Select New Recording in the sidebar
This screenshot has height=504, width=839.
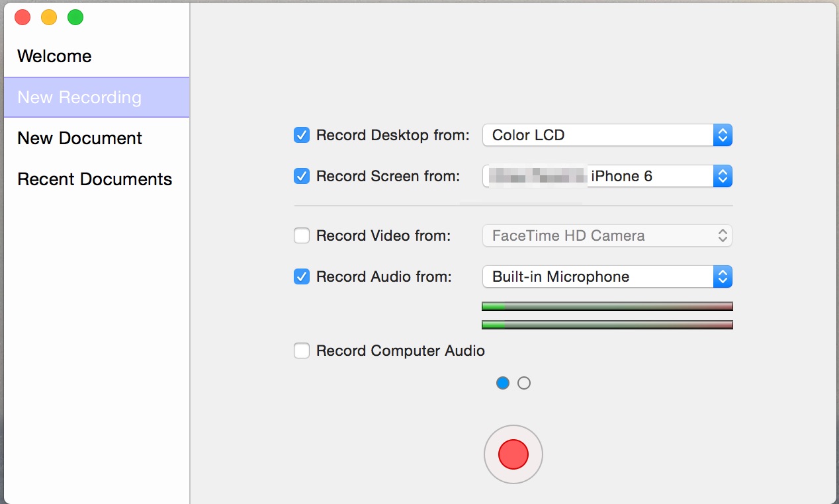click(x=79, y=97)
